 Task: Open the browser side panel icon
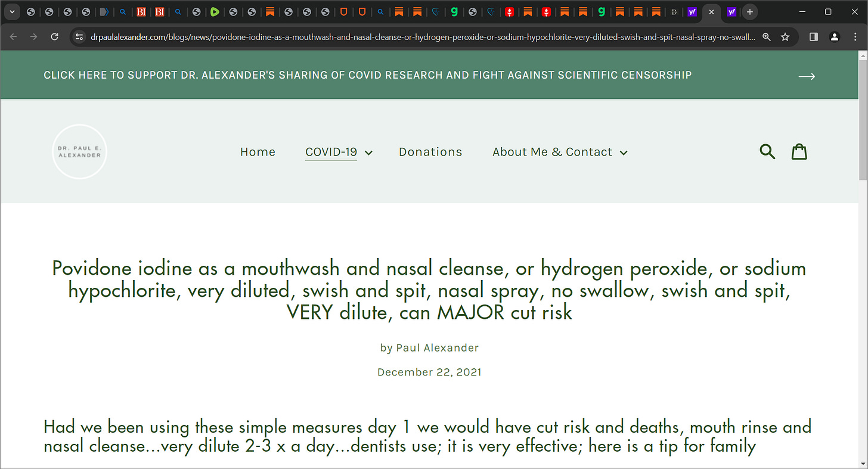[814, 37]
